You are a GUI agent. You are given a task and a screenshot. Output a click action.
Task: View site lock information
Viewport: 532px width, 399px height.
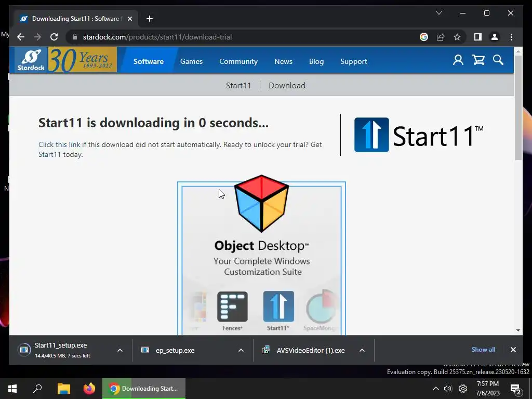(75, 37)
